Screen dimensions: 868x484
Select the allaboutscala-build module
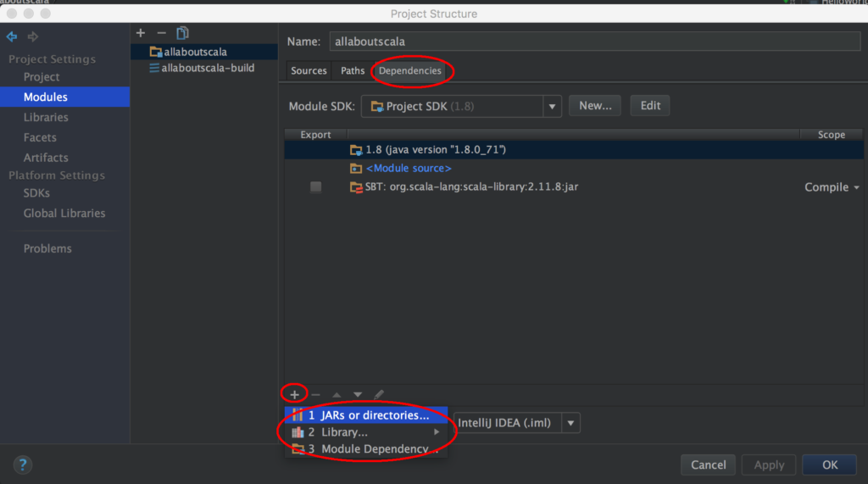[x=204, y=68]
